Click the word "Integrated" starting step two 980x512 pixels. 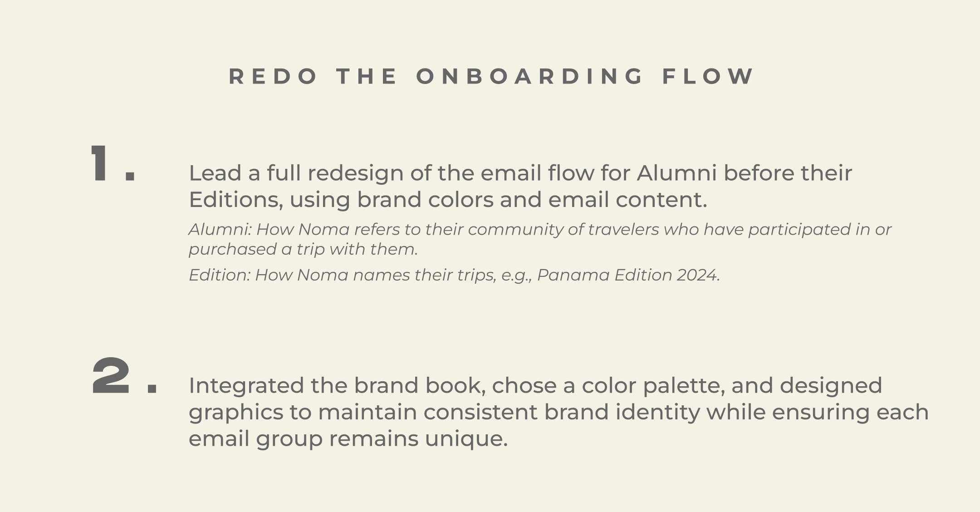tap(246, 385)
